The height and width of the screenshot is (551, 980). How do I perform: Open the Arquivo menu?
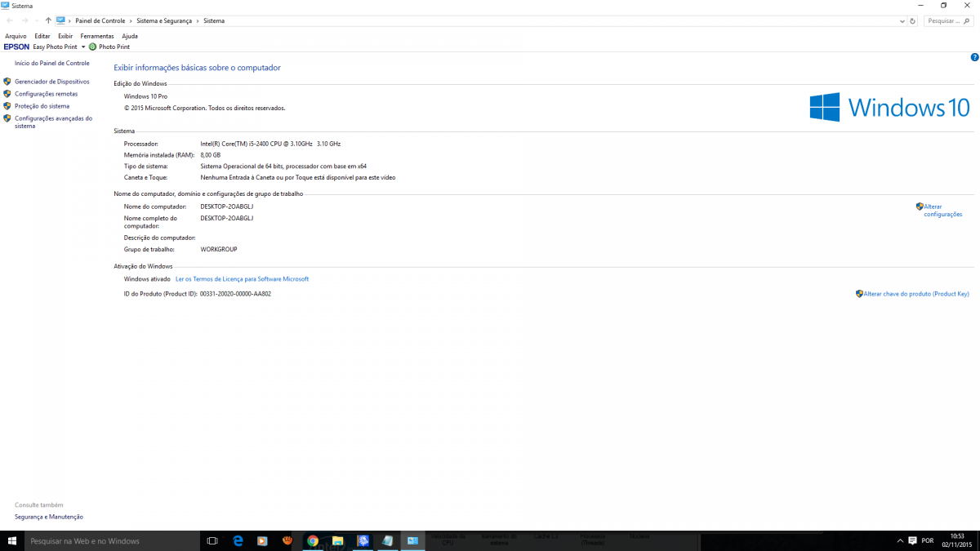coord(16,36)
